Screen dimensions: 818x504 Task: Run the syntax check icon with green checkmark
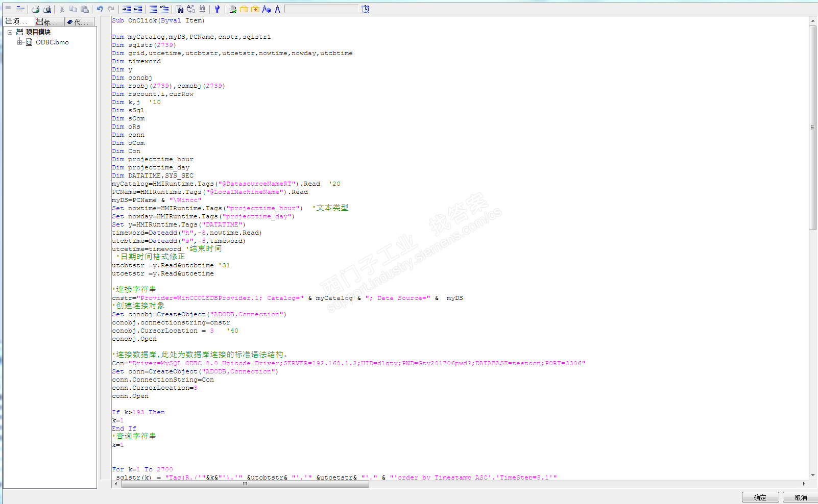coord(233,9)
